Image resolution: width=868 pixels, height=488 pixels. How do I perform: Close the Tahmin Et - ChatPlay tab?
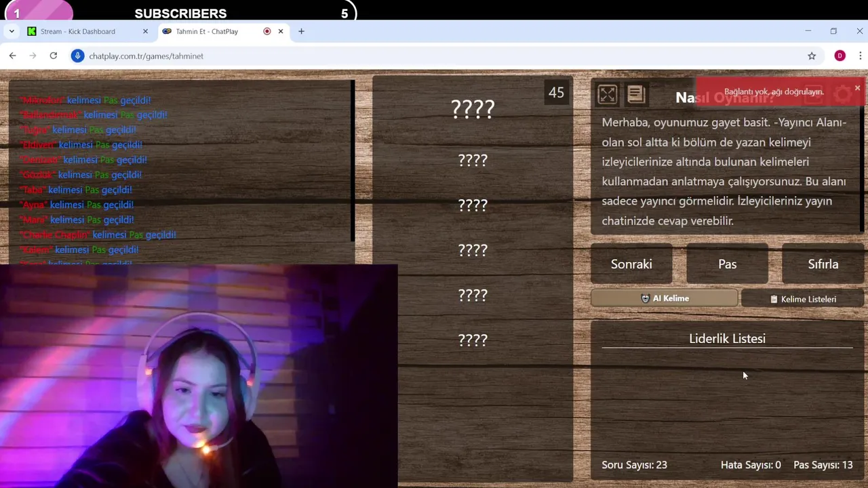pos(281,31)
